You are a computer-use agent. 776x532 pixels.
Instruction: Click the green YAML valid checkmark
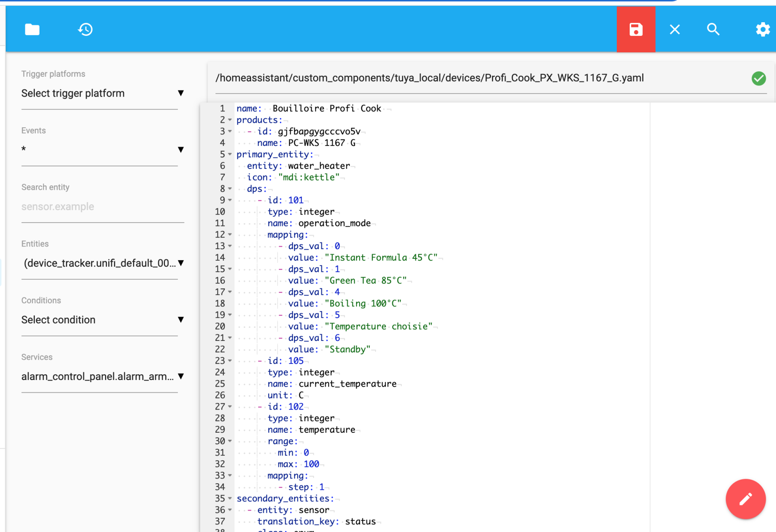pyautogui.click(x=759, y=78)
